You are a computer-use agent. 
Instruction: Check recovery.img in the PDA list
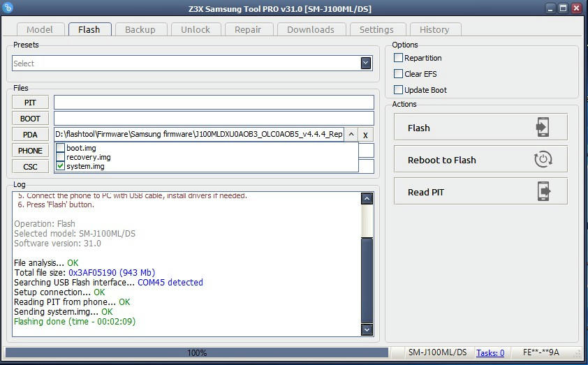pyautogui.click(x=60, y=156)
